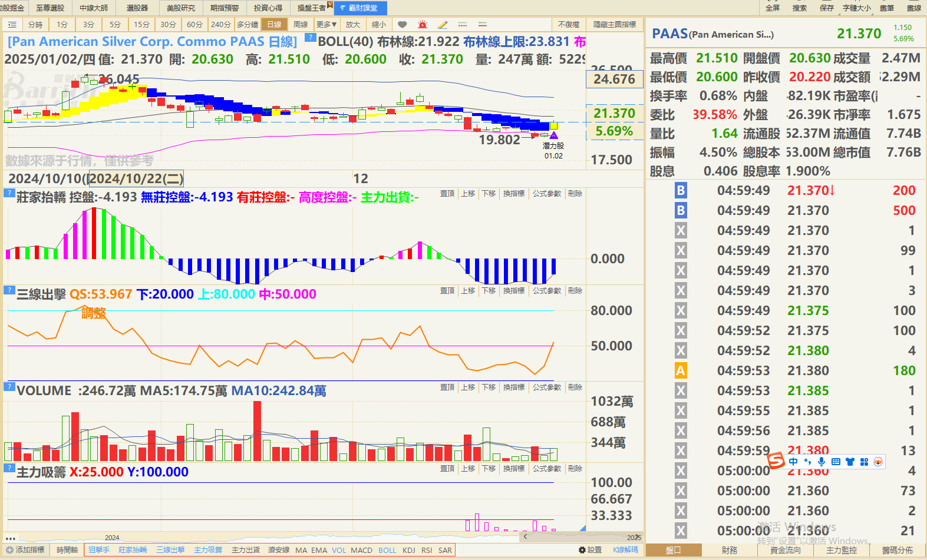Select the 60分 chart period
Image resolution: width=927 pixels, height=560 pixels.
[x=194, y=24]
